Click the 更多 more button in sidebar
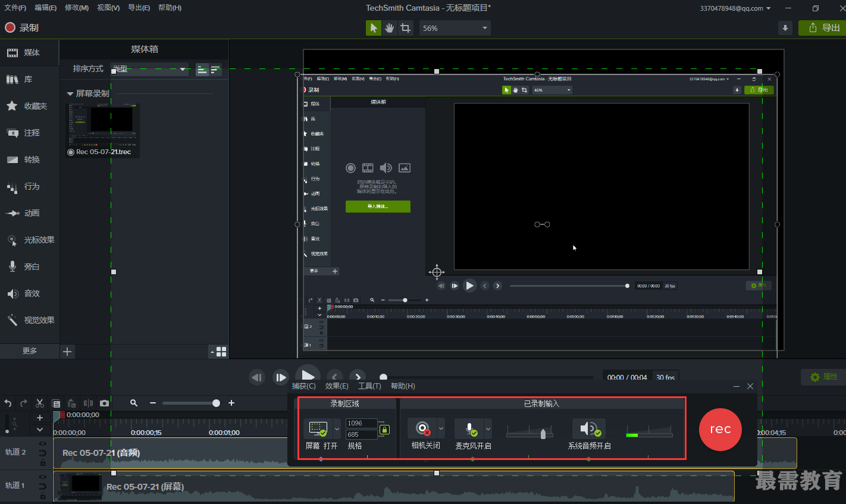Viewport: 846px width, 504px height. pos(29,351)
